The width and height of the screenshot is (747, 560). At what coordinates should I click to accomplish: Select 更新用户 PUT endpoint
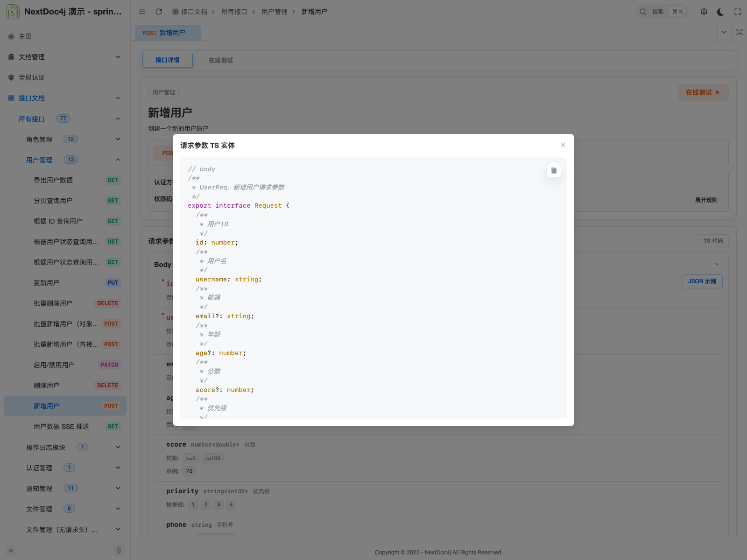(65, 283)
